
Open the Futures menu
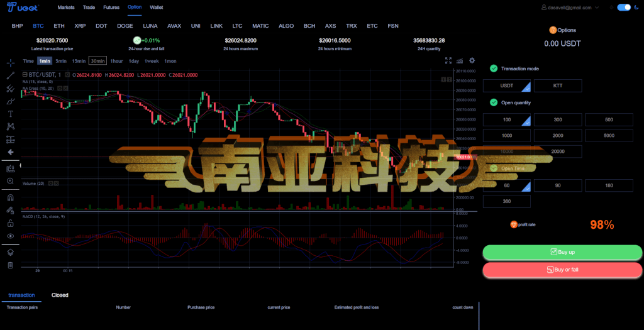(111, 8)
